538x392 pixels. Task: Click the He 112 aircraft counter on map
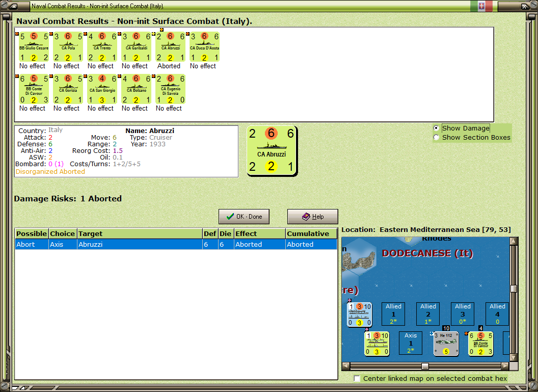(446, 344)
